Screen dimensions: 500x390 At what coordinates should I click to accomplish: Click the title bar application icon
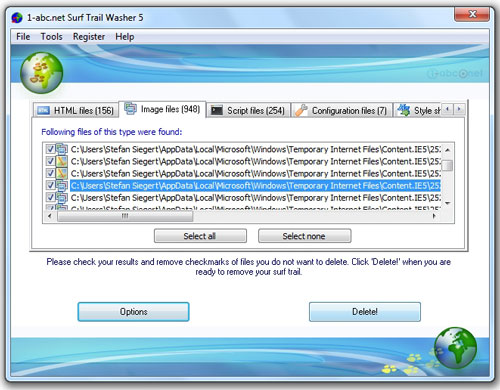(17, 18)
